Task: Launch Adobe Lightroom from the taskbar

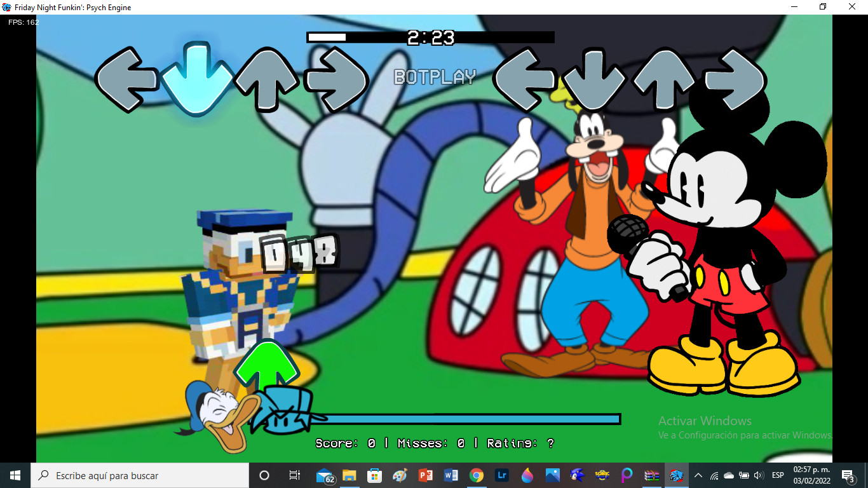Action: tap(502, 475)
